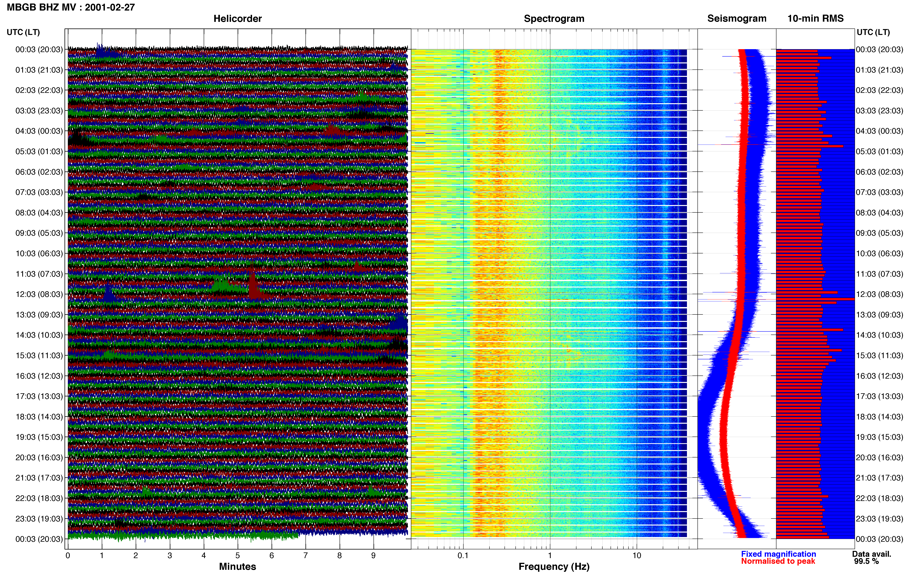924x578 pixels.
Task: Click left time label 16:03 (12:03)
Action: pos(39,376)
